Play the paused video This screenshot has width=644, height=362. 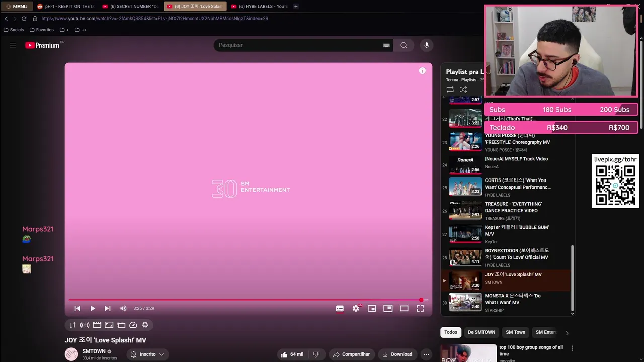click(x=93, y=308)
